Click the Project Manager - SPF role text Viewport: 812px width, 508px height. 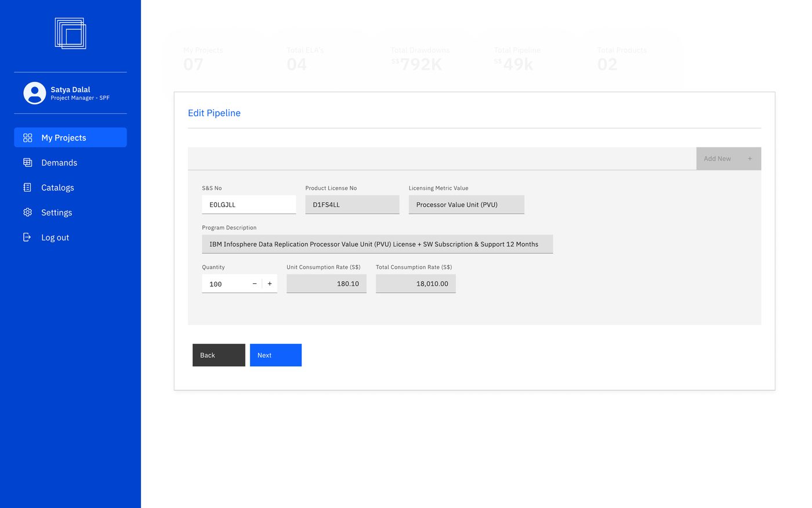80,98
